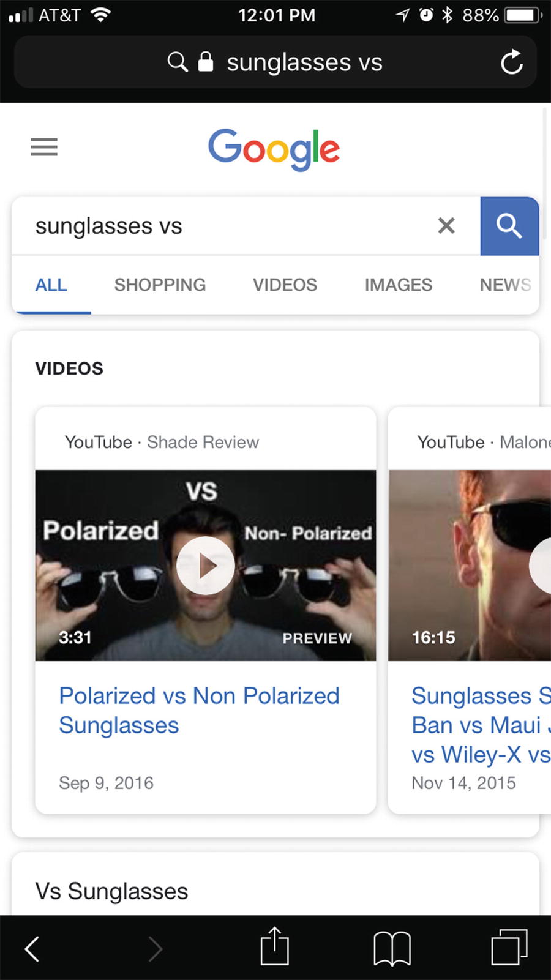Go back with Safari back arrow
The image size is (551, 980).
[x=32, y=949]
